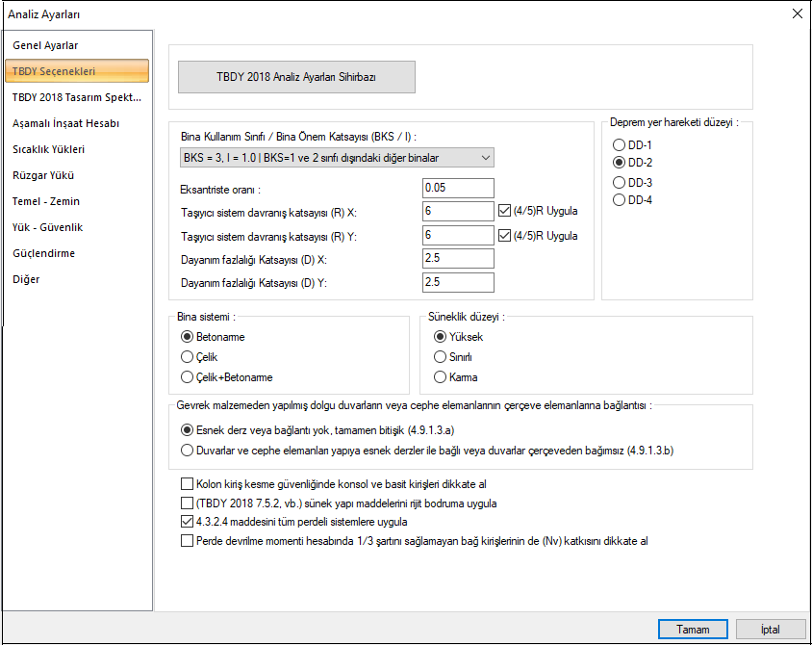The width and height of the screenshot is (812, 645).
Task: Select Çelik as building system
Action: pos(188,357)
